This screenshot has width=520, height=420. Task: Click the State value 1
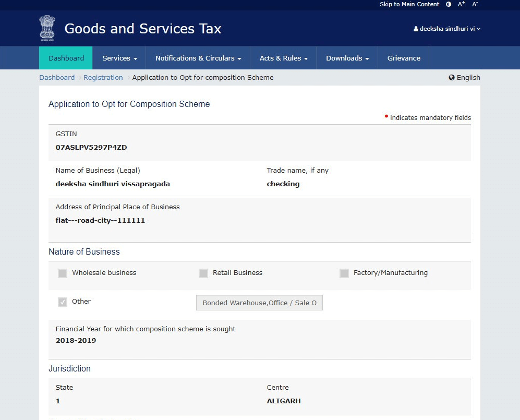tap(58, 401)
